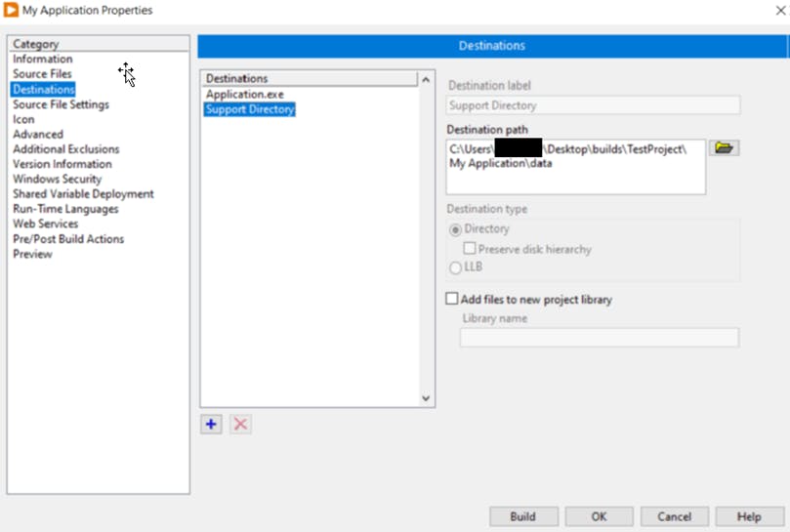Image resolution: width=790 pixels, height=532 pixels.
Task: Select the LLB destination type
Action: tap(456, 267)
